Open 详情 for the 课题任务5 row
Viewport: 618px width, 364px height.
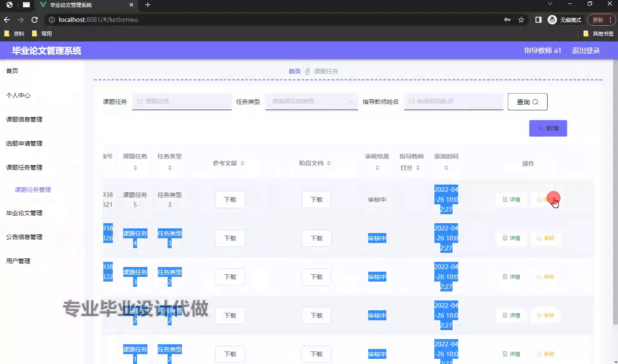tap(511, 200)
